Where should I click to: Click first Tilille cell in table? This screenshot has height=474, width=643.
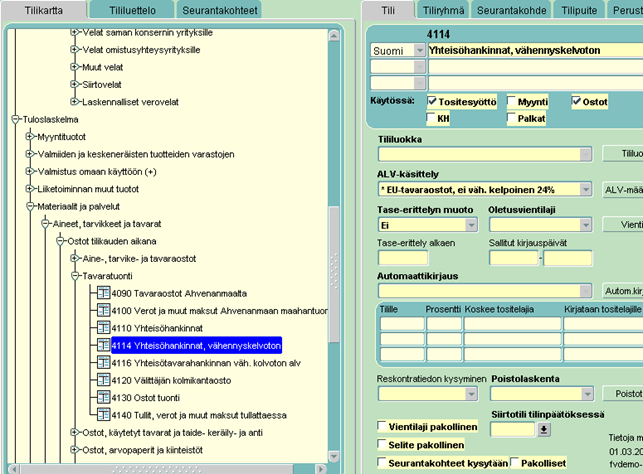[402, 324]
